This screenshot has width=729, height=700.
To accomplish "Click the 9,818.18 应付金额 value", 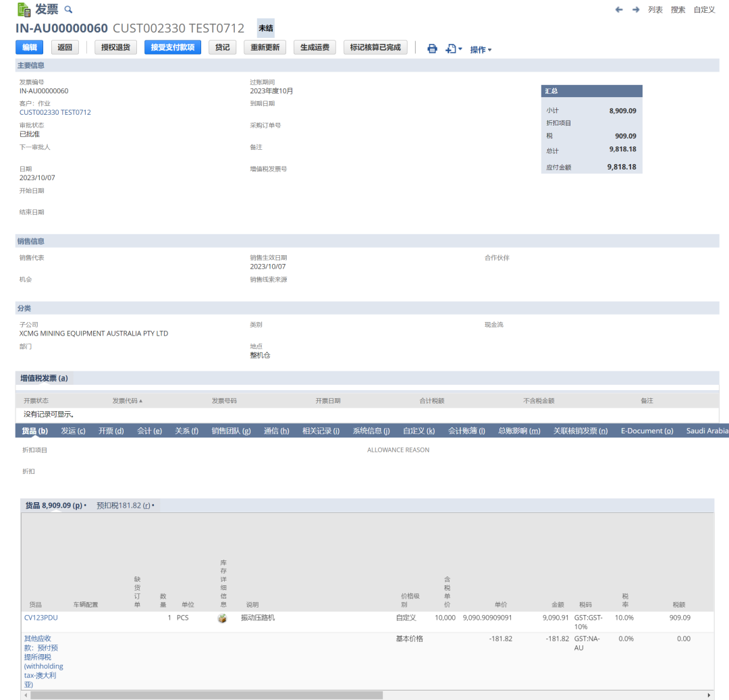I will pyautogui.click(x=622, y=167).
